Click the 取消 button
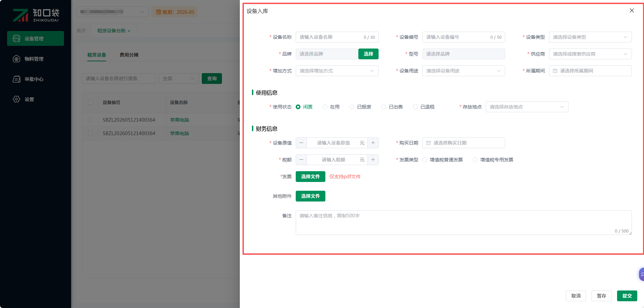644x308 pixels. pyautogui.click(x=576, y=296)
